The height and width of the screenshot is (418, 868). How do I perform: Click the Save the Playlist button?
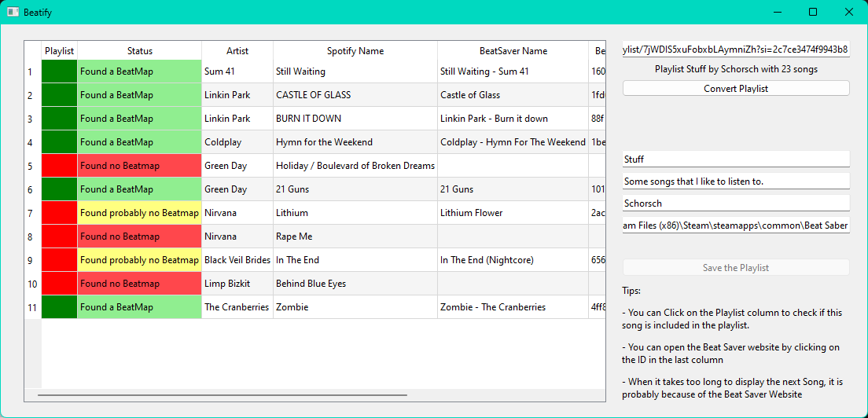click(x=736, y=268)
